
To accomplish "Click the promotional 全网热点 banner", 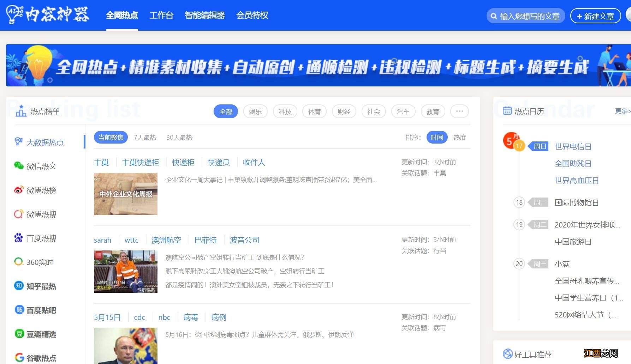I will (318, 65).
